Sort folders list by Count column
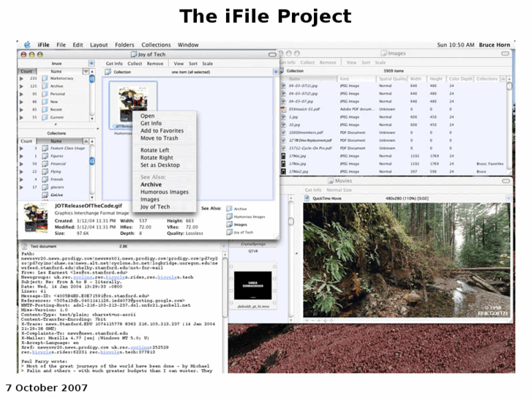 point(27,71)
